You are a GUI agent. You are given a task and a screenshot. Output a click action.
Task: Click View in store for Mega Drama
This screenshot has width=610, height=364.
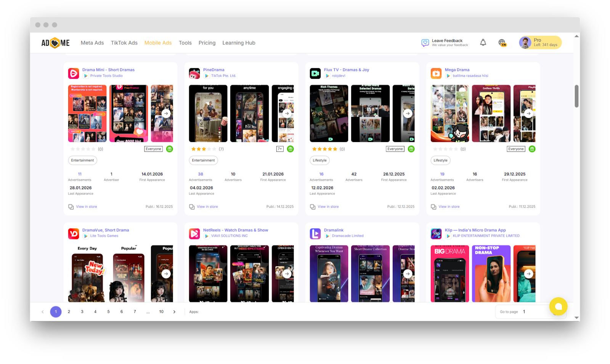pos(449,206)
